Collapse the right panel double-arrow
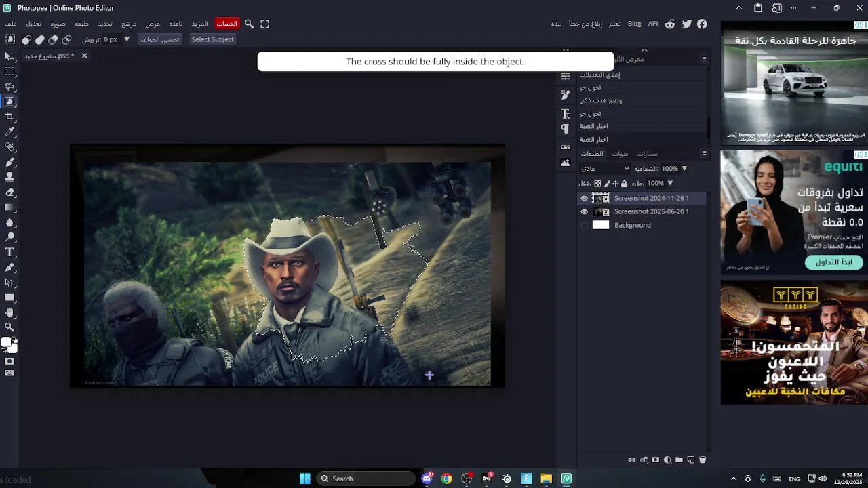The width and height of the screenshot is (868, 488). pos(644,50)
